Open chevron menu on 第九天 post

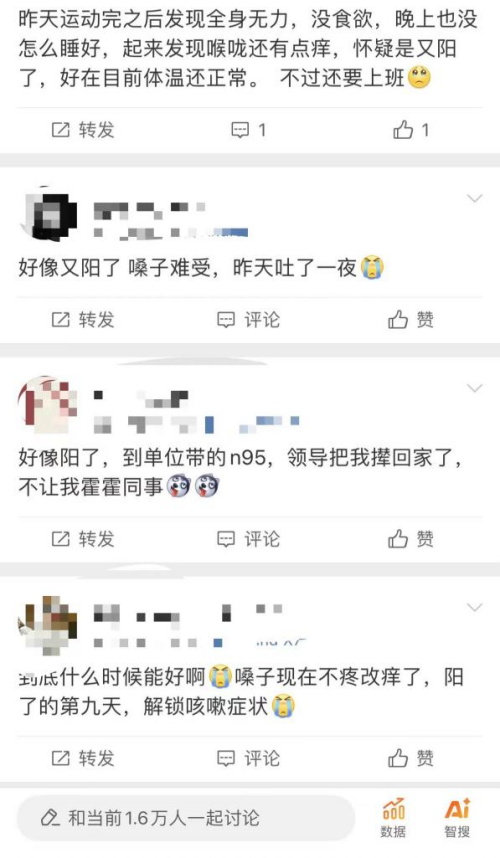pyautogui.click(x=475, y=607)
